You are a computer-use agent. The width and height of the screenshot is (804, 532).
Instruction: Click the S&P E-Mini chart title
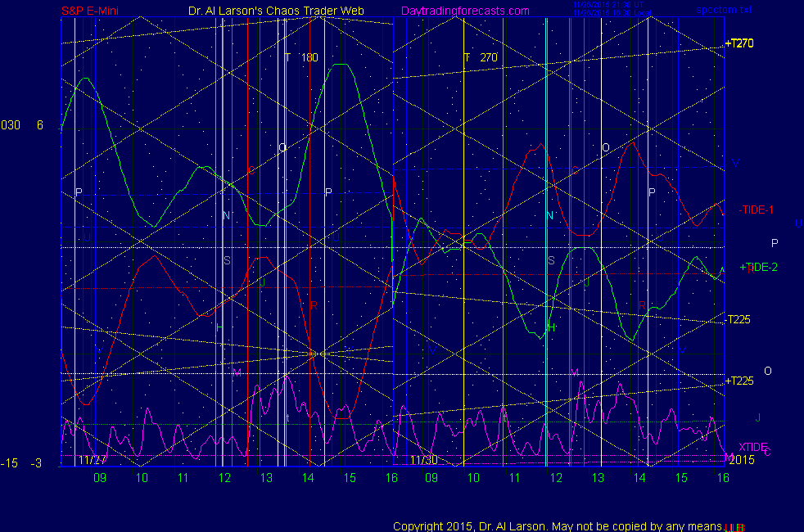[93, 11]
